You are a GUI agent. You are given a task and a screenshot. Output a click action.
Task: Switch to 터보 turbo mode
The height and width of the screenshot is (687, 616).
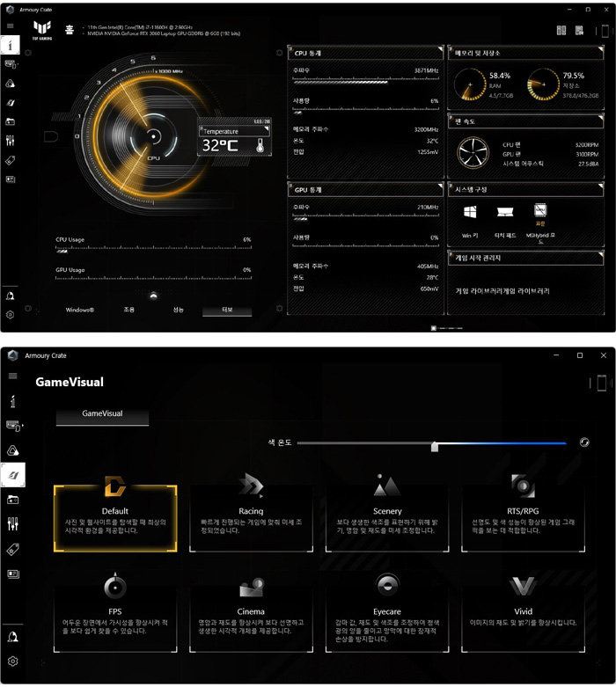coord(227,311)
